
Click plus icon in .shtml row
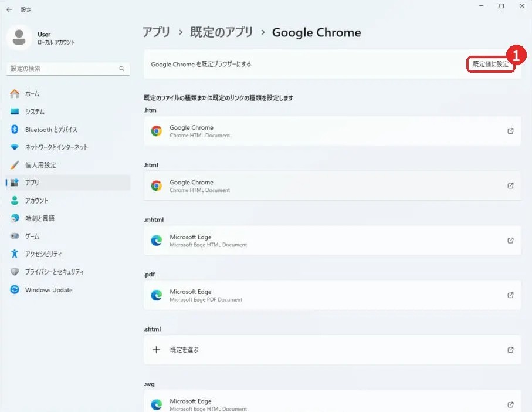[156, 350]
